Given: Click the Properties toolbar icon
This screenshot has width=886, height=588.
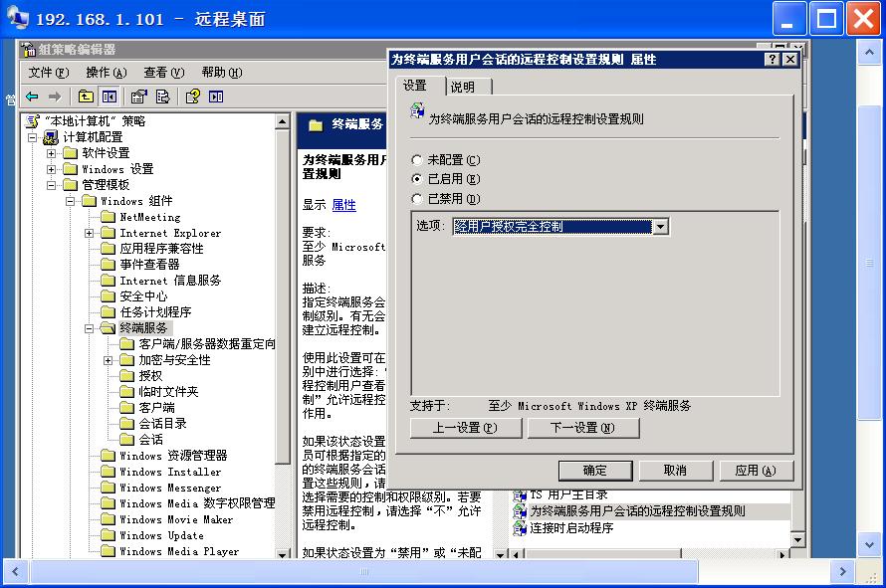Looking at the screenshot, I should pos(139,97).
